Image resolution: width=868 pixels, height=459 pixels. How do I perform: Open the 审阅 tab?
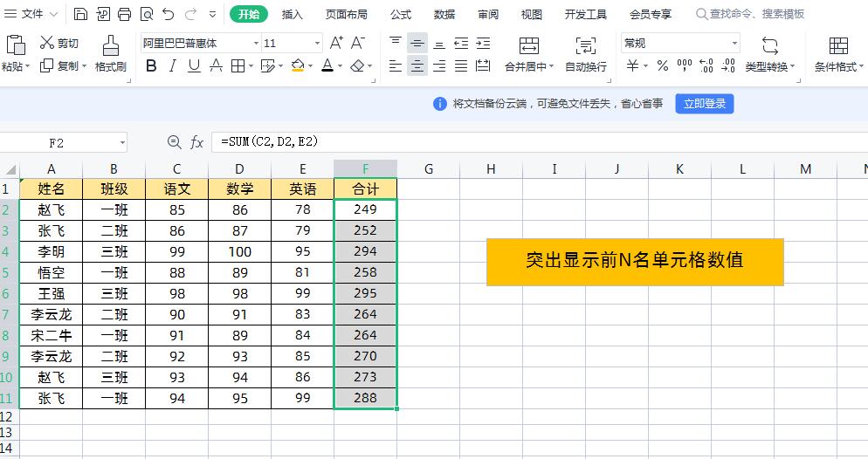pos(488,14)
